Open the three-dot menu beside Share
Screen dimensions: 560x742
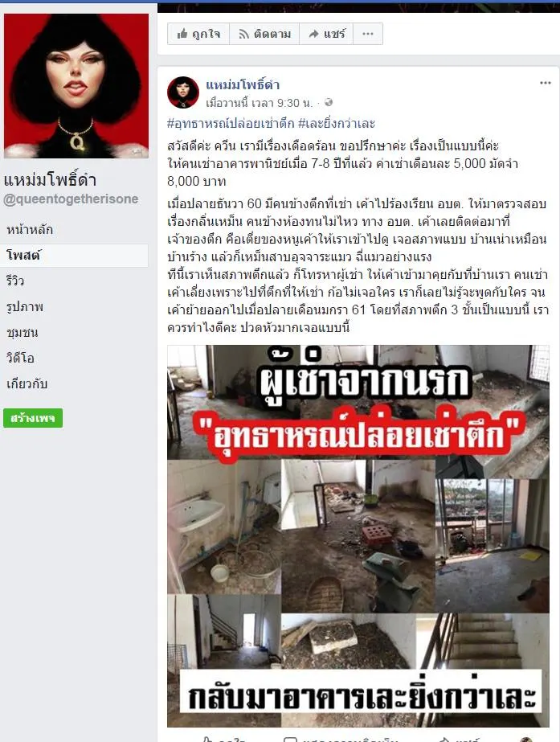point(368,34)
